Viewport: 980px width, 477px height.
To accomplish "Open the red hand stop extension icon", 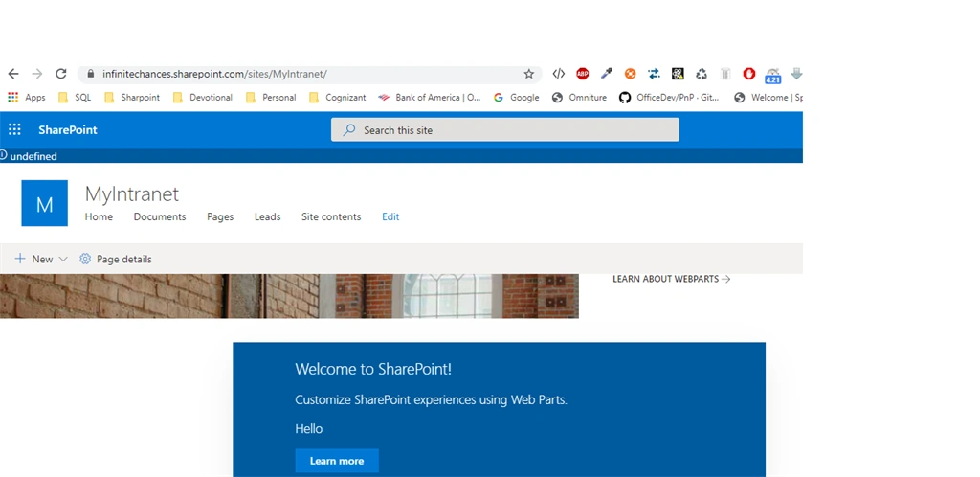I will (x=748, y=74).
